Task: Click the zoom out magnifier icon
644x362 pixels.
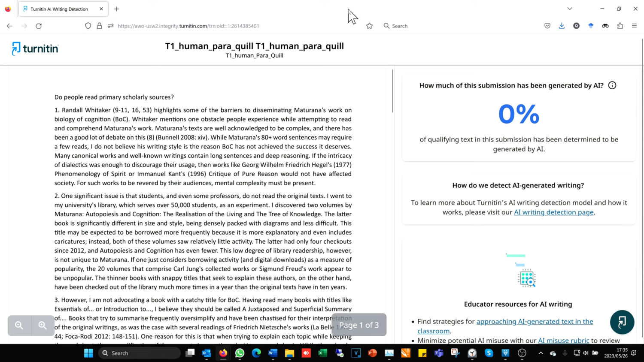Action: 19,326
